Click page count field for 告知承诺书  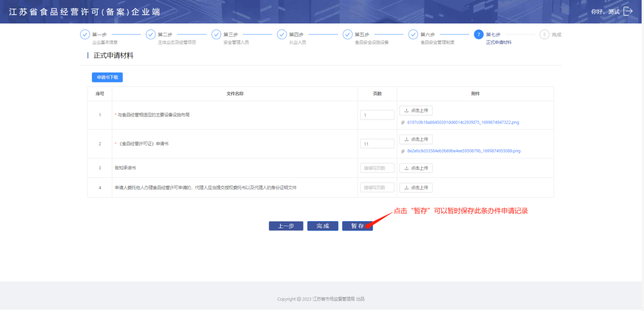[x=377, y=168]
